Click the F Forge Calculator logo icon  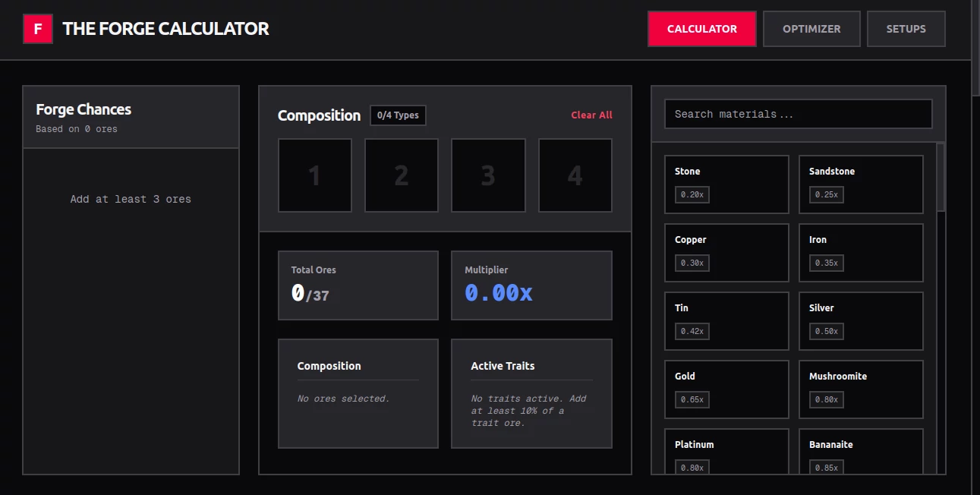38,28
